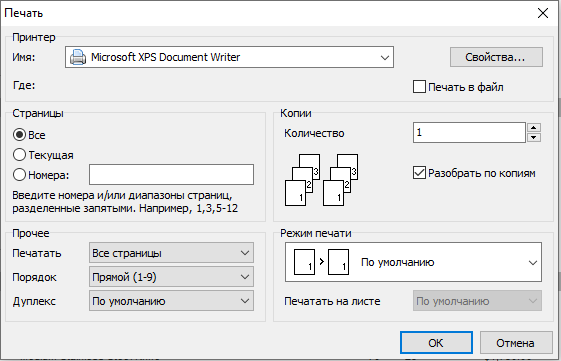Expand the Дуплекс dropdown
This screenshot has height=361, width=561.
coord(171,301)
